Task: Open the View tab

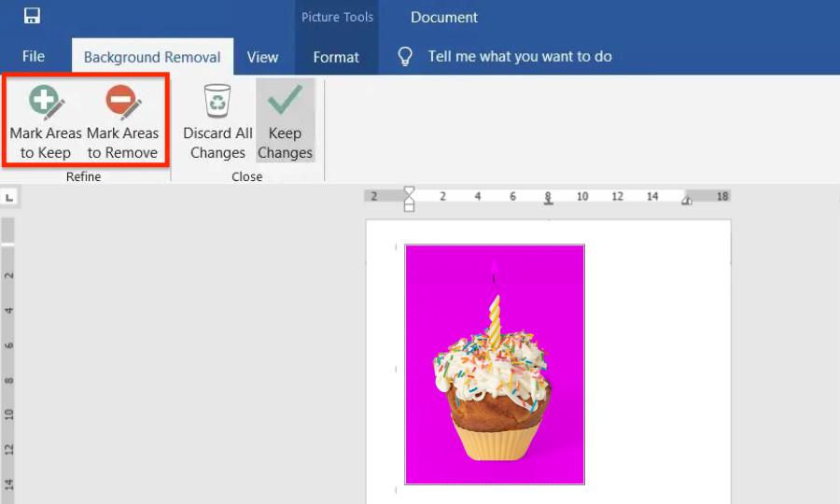Action: click(262, 57)
